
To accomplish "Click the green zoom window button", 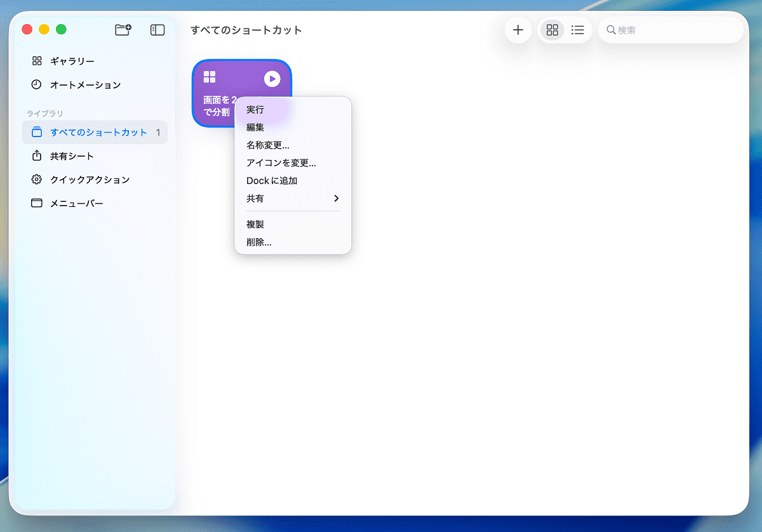I will [x=61, y=29].
